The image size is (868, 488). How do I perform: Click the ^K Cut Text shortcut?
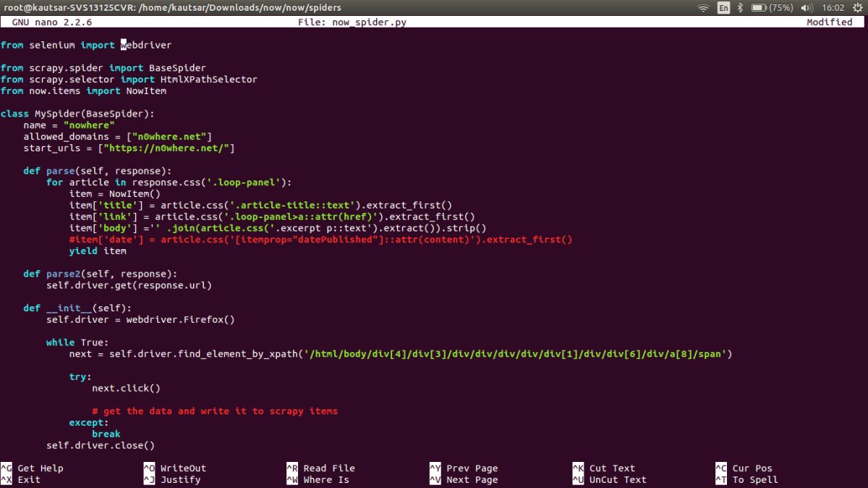tap(603, 468)
